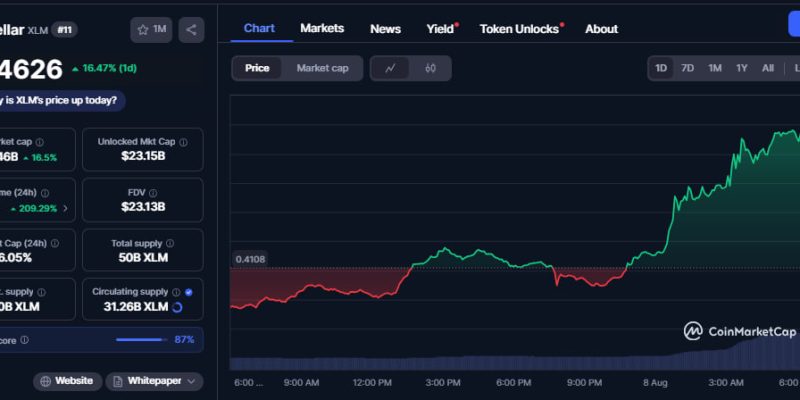Switch to line chart view icon
This screenshot has width=800, height=400.
click(390, 68)
